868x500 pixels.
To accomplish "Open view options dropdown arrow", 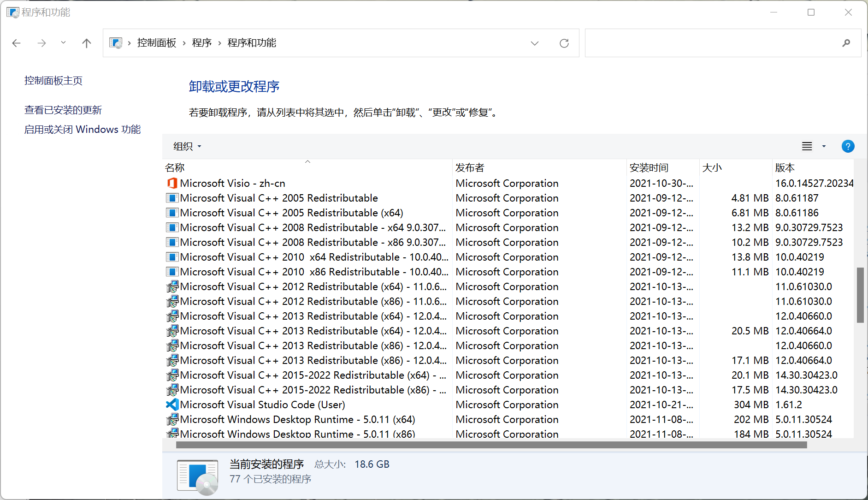I will (824, 146).
